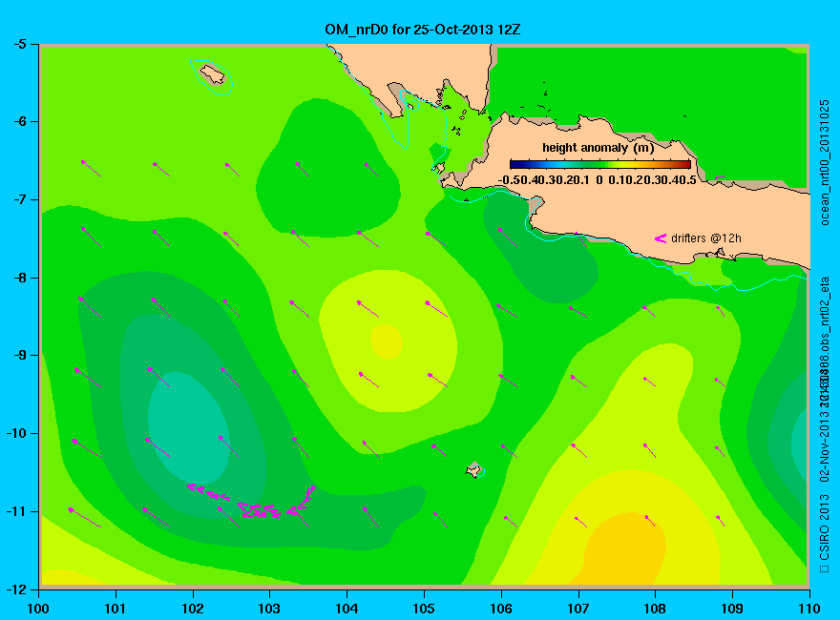Click the 'drifters @12h' legend text

point(706,238)
